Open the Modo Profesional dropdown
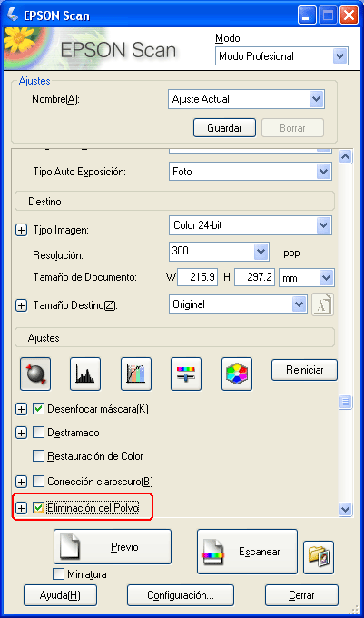This screenshot has width=364, height=618. tap(281, 56)
